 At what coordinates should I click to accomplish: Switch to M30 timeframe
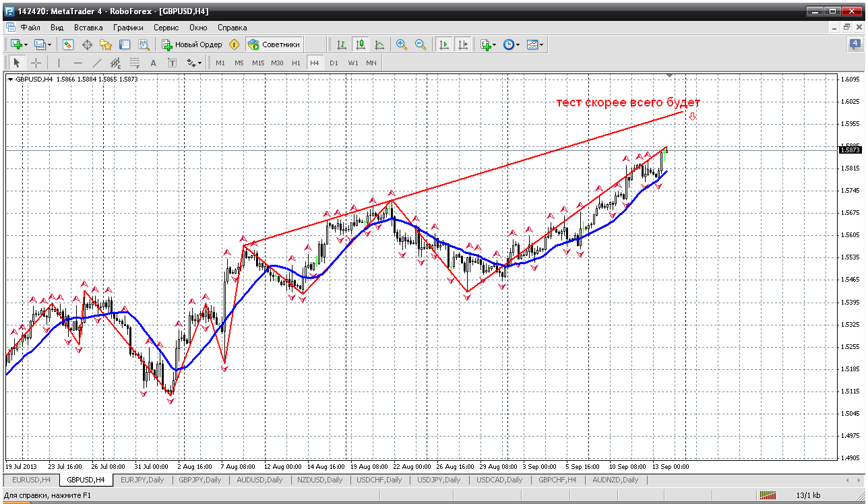(x=277, y=63)
